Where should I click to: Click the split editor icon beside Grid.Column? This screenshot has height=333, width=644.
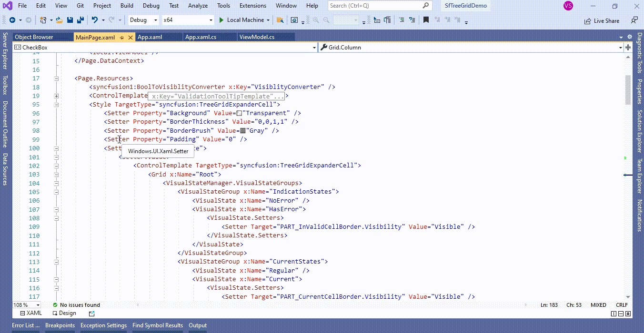tap(628, 48)
